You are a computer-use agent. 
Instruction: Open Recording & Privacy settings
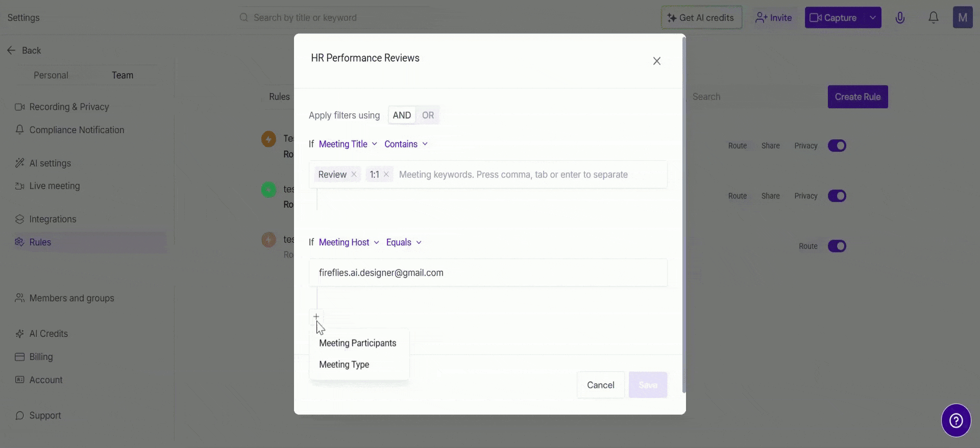(62, 107)
